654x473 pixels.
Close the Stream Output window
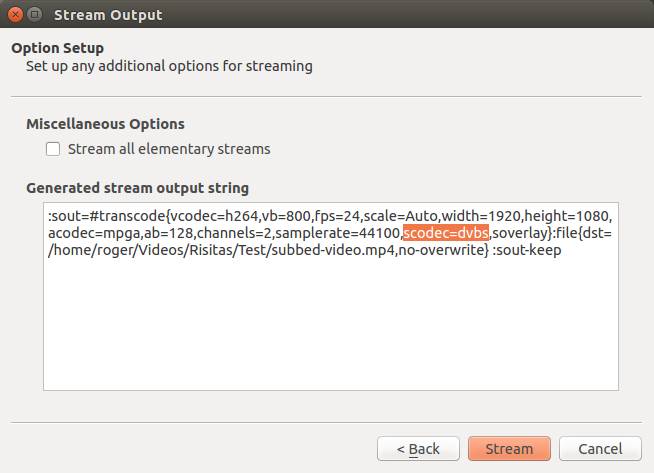coord(14,15)
